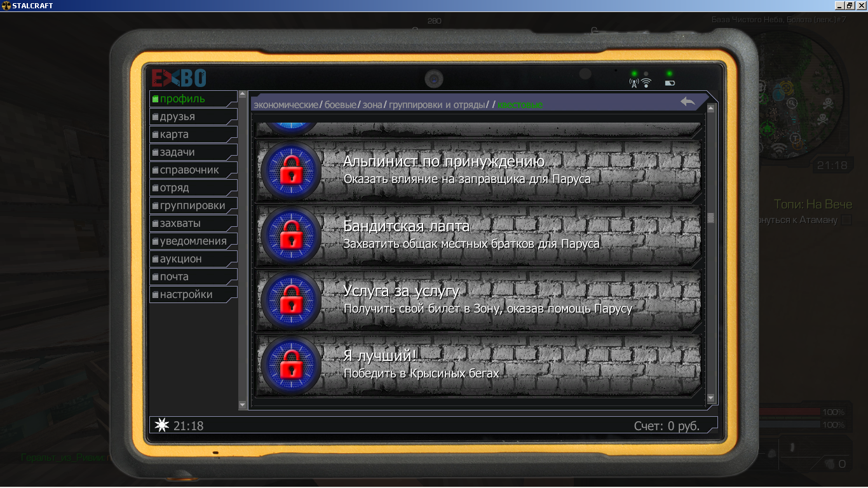Click lock icon of Я лучший!
This screenshot has height=488, width=868.
(x=291, y=365)
